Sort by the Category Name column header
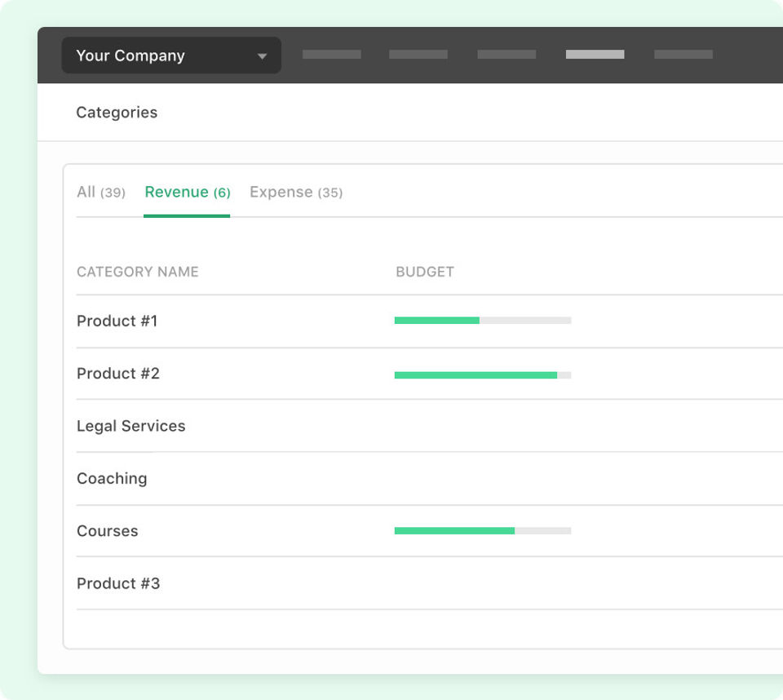The image size is (783, 700). pos(137,272)
